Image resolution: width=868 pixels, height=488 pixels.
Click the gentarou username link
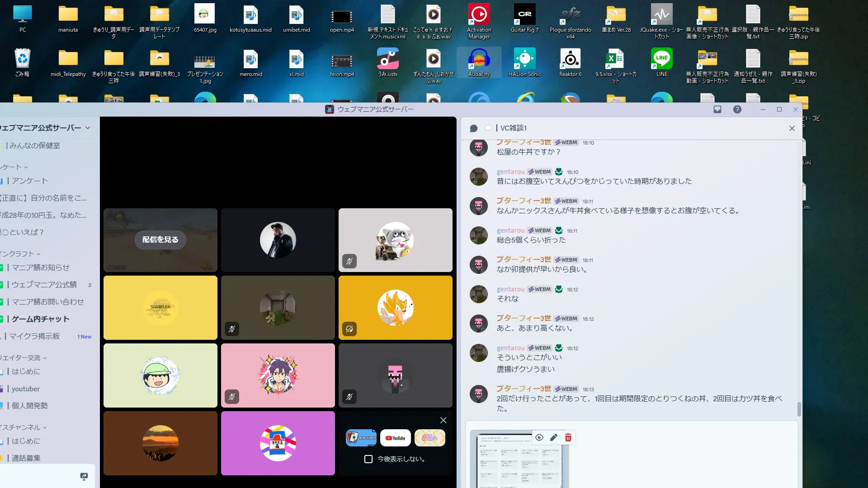(510, 172)
